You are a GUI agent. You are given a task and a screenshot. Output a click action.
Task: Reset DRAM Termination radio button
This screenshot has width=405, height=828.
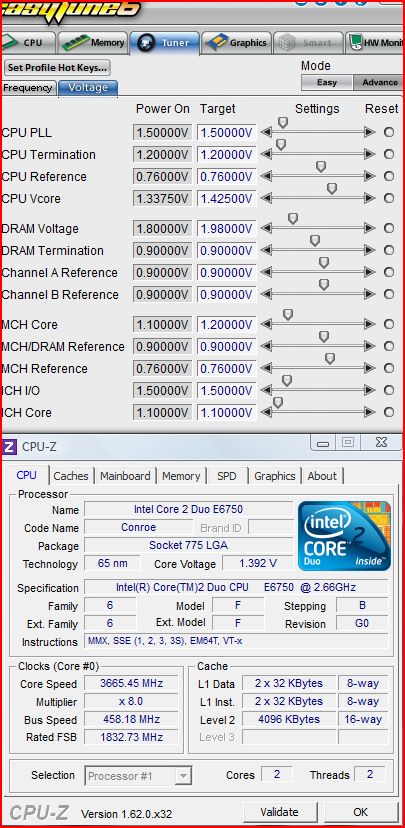(x=389, y=251)
